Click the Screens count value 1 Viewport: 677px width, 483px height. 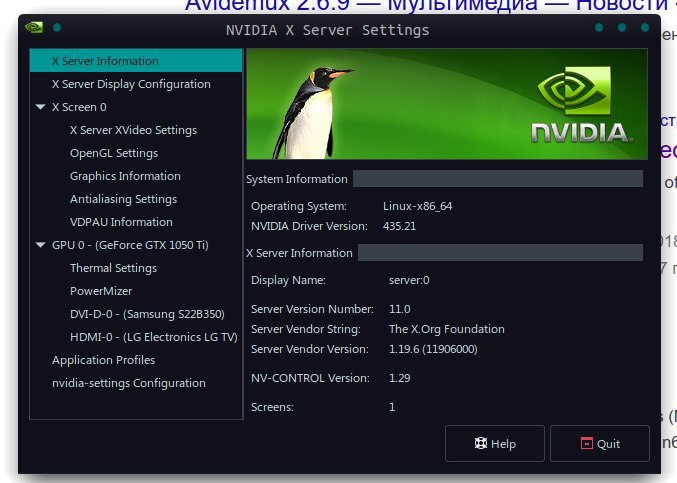click(x=392, y=407)
